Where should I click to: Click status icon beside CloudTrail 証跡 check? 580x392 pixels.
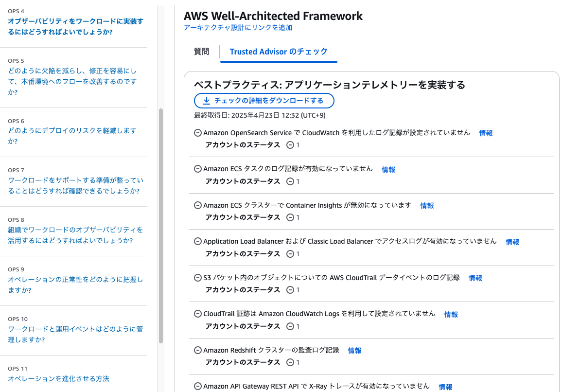click(198, 314)
